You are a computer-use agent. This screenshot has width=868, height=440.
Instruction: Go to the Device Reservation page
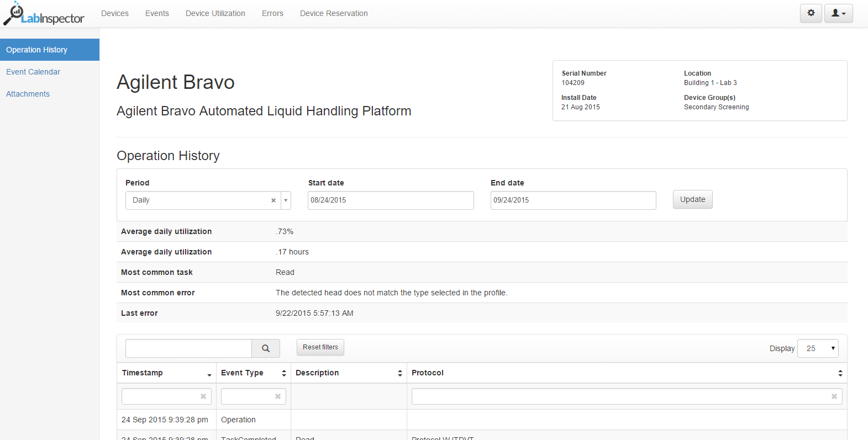pos(334,13)
